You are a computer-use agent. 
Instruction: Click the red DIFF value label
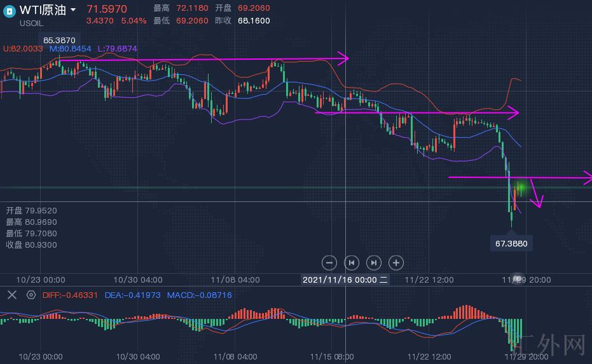70,295
